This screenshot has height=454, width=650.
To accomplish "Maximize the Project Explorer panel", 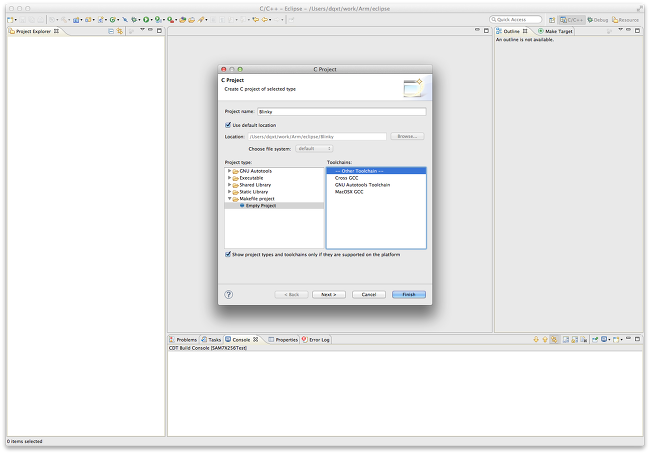I will (x=159, y=31).
